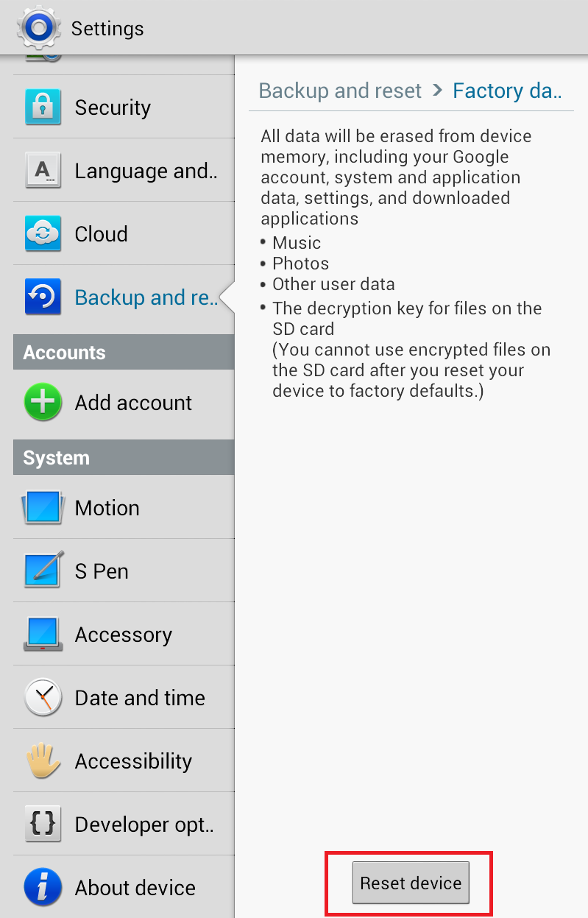The image size is (588, 918).
Task: Tap the green Add account plus icon
Action: (x=43, y=402)
